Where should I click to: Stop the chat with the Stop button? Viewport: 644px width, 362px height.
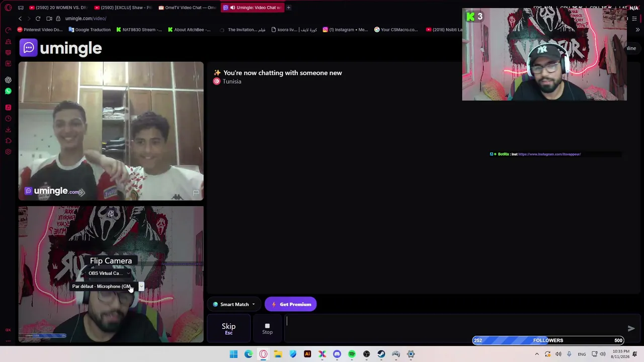coord(267,328)
